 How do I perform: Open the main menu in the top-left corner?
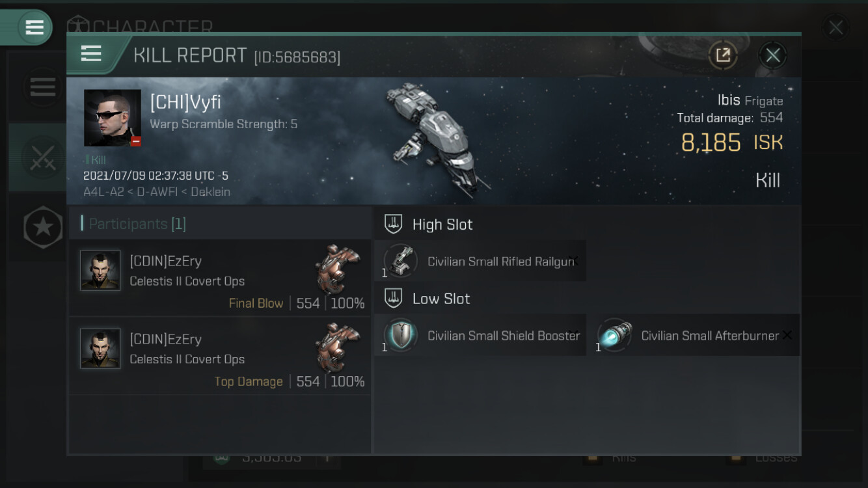pyautogui.click(x=34, y=27)
